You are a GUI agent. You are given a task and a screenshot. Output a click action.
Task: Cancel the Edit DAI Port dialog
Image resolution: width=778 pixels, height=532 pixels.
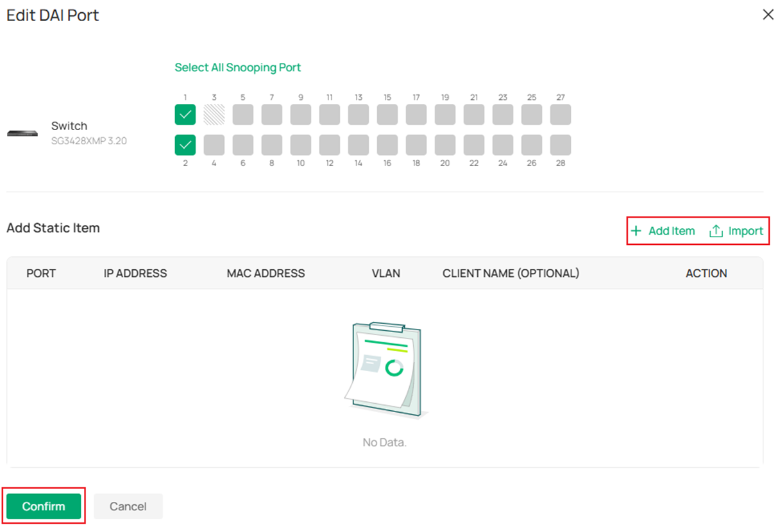(128, 506)
